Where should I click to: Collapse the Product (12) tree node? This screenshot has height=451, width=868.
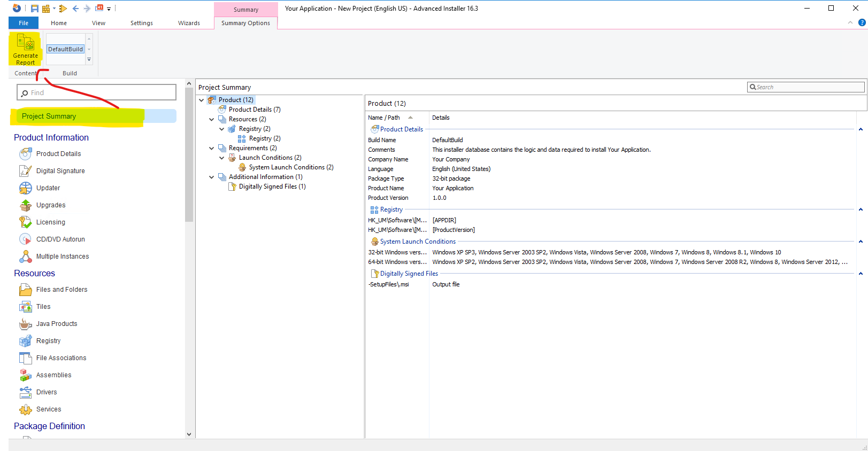point(202,100)
